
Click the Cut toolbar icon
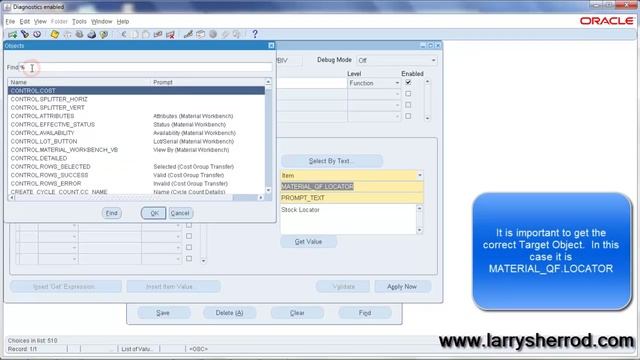click(x=123, y=34)
